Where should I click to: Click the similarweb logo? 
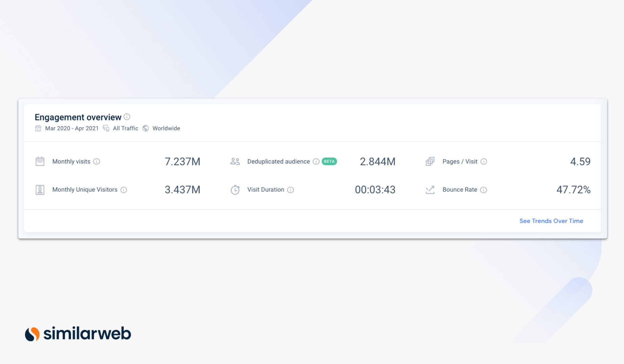pos(78,334)
